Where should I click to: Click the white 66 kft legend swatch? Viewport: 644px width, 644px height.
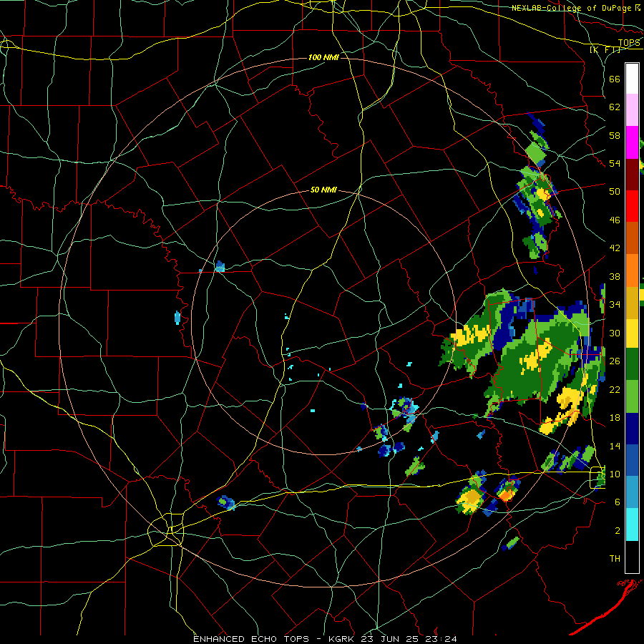tap(632, 79)
